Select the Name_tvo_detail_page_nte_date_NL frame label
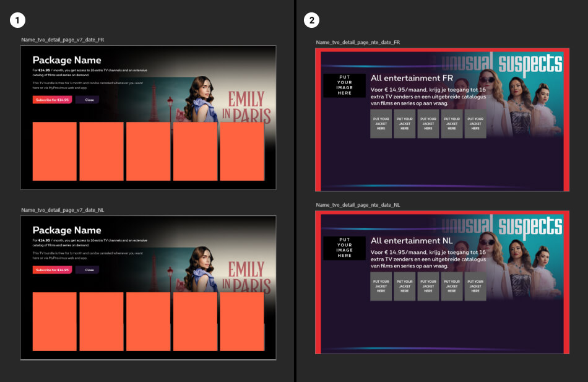This screenshot has width=588, height=382. point(358,204)
